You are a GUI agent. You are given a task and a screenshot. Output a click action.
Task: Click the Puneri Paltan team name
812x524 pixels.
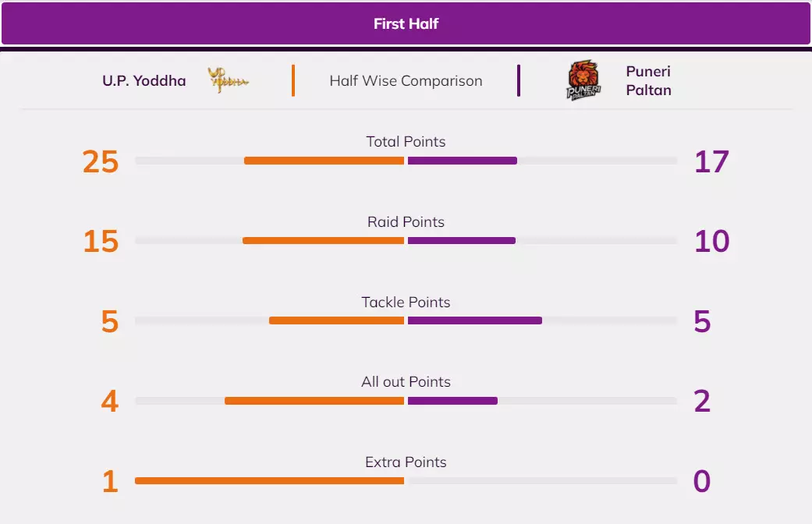648,80
